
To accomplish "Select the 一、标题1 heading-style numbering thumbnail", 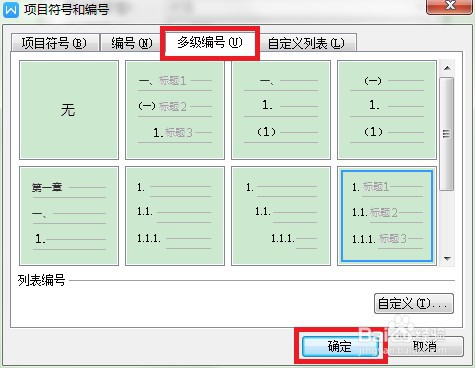I will tap(175, 110).
